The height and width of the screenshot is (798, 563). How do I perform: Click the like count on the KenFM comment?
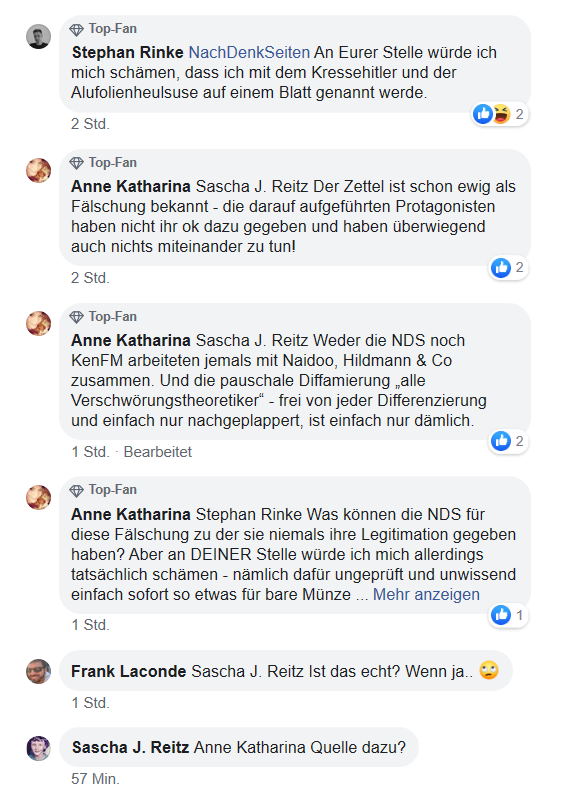click(519, 441)
